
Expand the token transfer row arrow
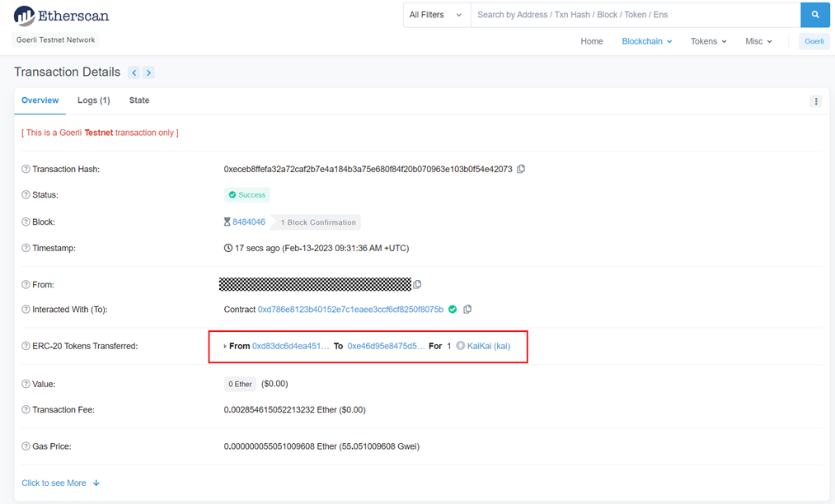tap(225, 346)
